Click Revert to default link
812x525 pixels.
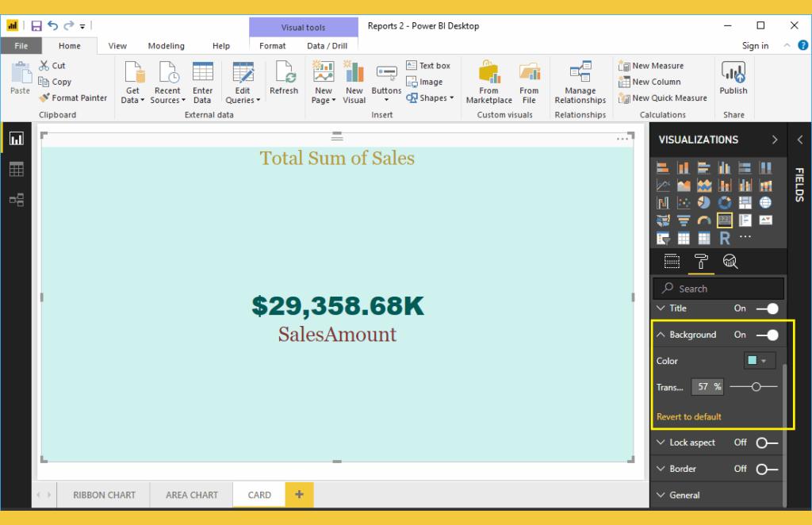pyautogui.click(x=689, y=417)
